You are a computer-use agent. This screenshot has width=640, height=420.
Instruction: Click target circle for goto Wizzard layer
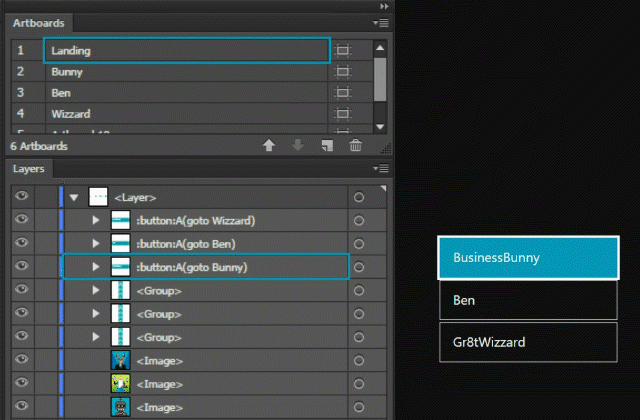tap(359, 220)
